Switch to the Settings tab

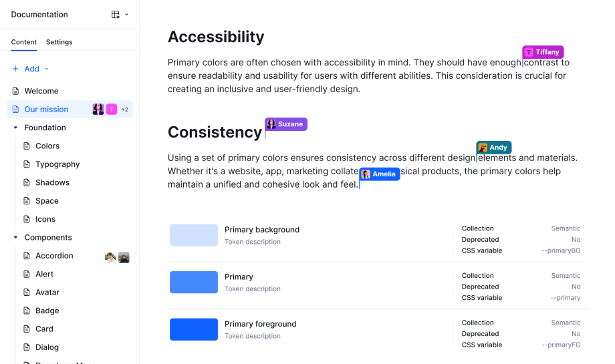click(x=59, y=42)
